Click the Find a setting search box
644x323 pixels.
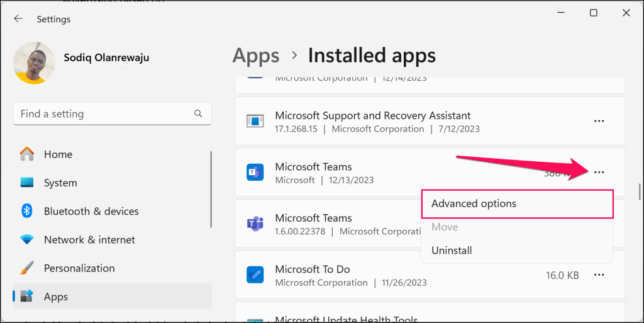point(104,114)
